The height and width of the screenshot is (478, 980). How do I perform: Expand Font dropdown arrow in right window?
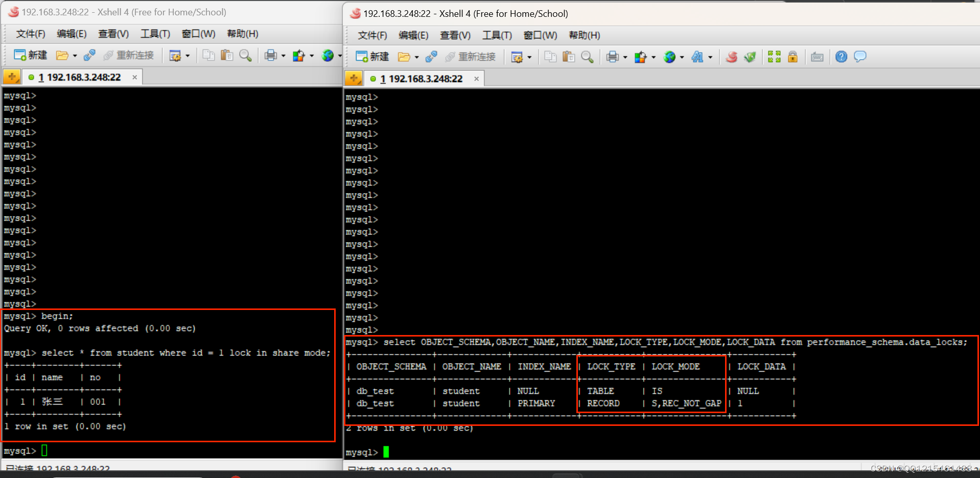[x=710, y=57]
